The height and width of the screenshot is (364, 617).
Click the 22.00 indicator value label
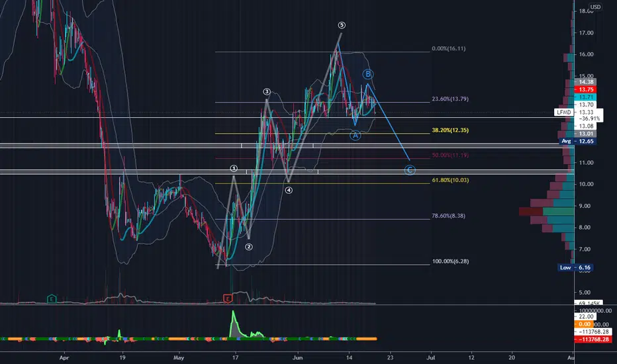click(585, 316)
